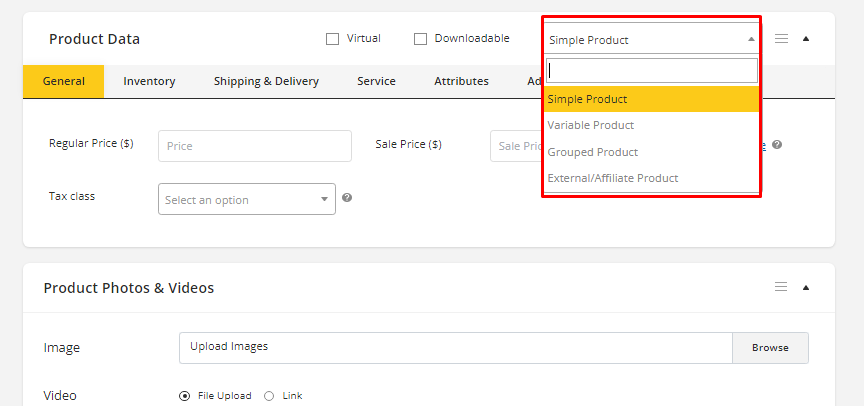Click the Product Data hamburger menu icon

pyautogui.click(x=781, y=39)
